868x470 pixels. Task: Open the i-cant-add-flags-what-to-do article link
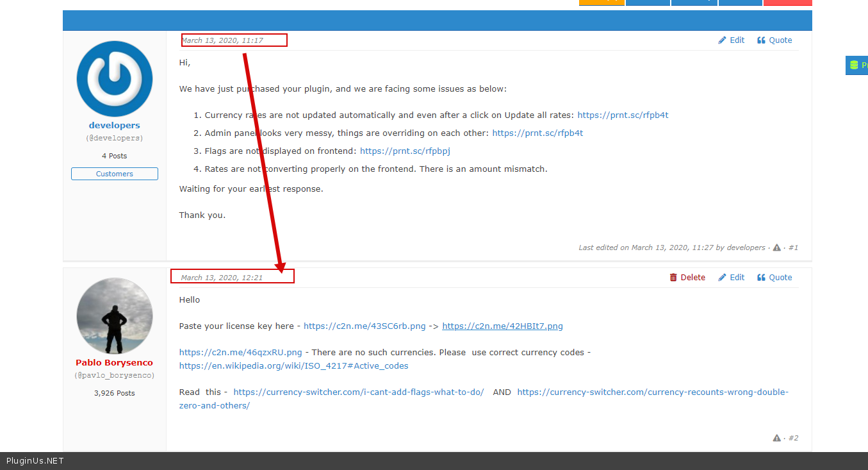click(x=358, y=392)
